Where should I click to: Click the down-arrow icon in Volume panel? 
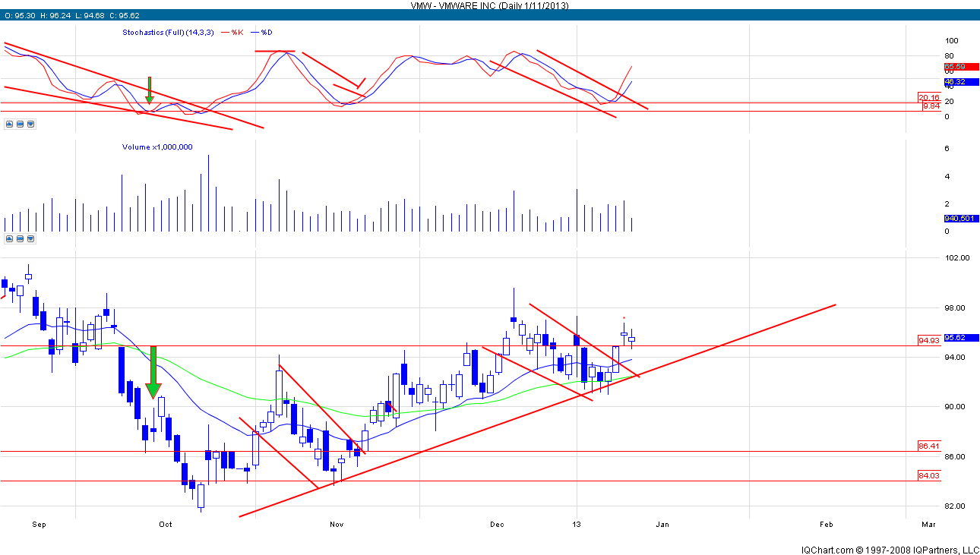click(29, 238)
